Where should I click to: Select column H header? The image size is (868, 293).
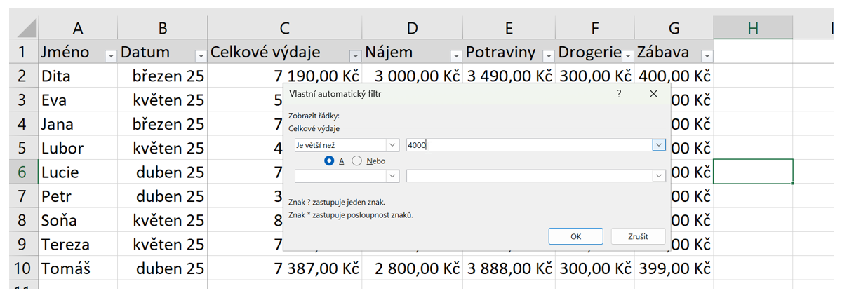[752, 28]
